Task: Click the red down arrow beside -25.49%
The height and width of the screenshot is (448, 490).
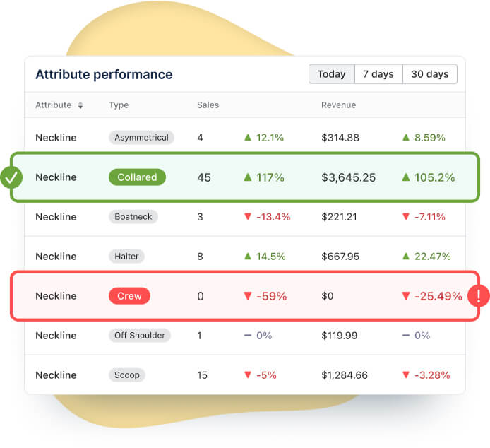Action: [x=406, y=296]
